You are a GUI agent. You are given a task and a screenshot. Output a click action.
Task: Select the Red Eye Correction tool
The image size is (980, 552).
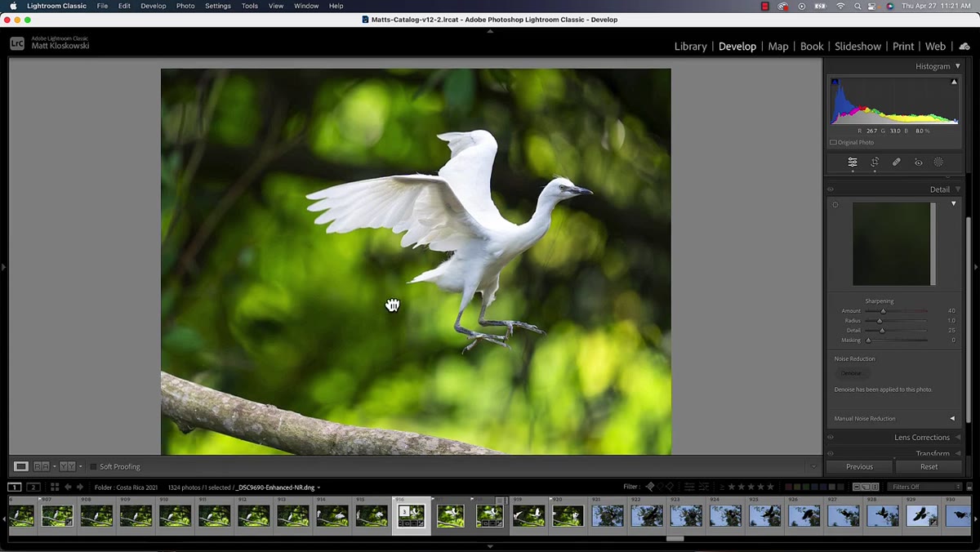(918, 162)
